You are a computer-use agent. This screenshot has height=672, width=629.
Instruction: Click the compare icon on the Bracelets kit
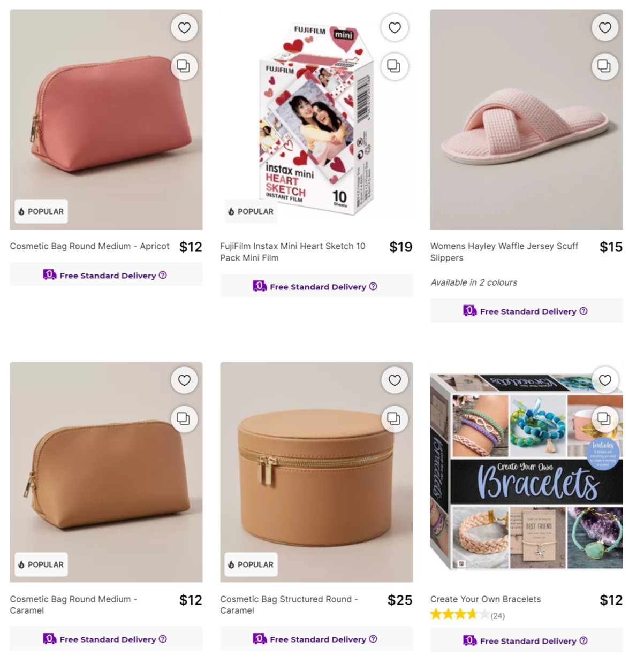[605, 419]
